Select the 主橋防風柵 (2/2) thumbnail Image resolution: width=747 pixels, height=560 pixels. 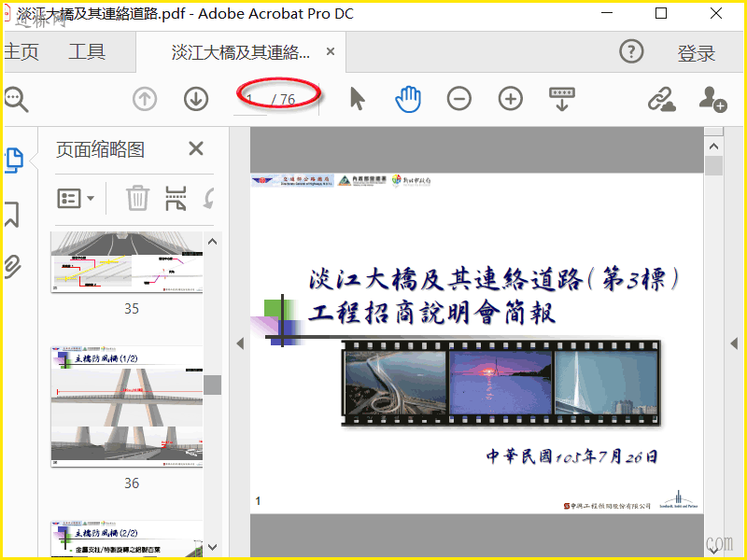coord(127,539)
